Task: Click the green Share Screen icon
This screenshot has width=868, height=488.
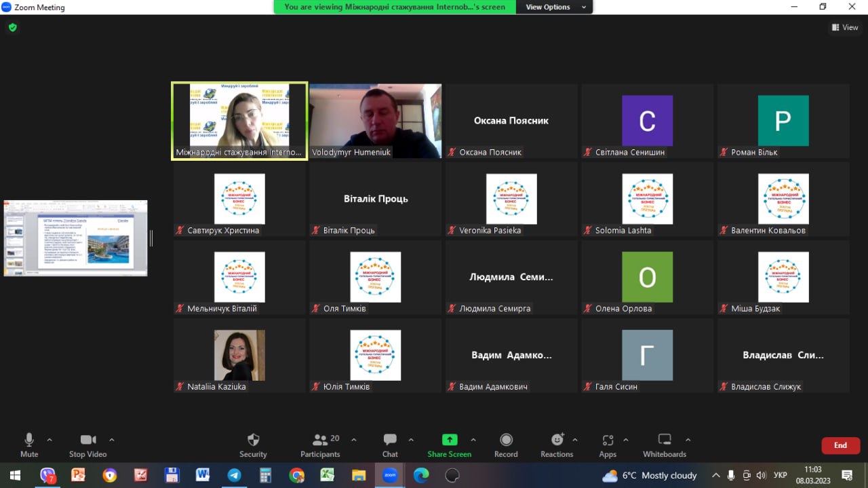Action: (x=449, y=440)
